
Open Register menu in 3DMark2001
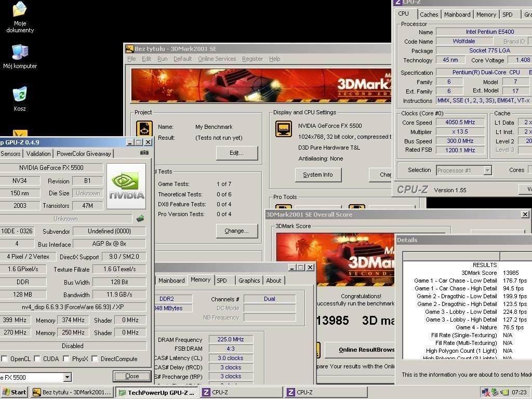252,59
